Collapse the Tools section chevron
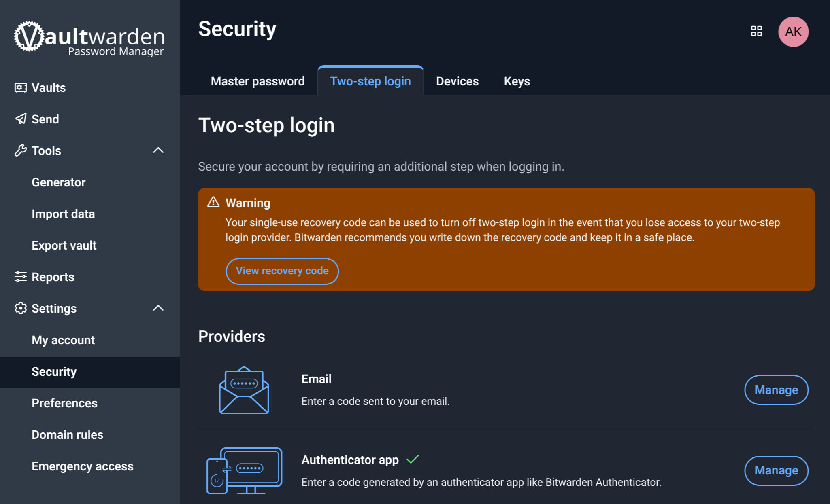The width and height of the screenshot is (830, 504). (x=158, y=150)
